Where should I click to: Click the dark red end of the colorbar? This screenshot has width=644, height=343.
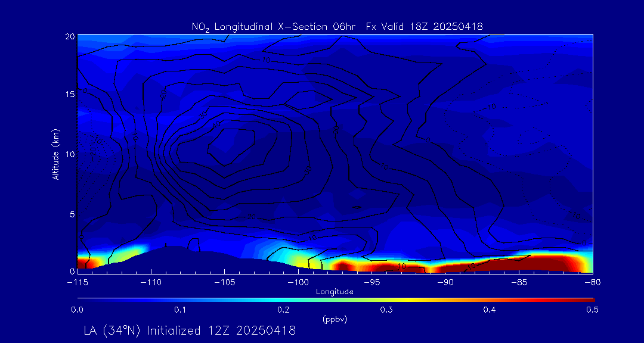click(587, 299)
